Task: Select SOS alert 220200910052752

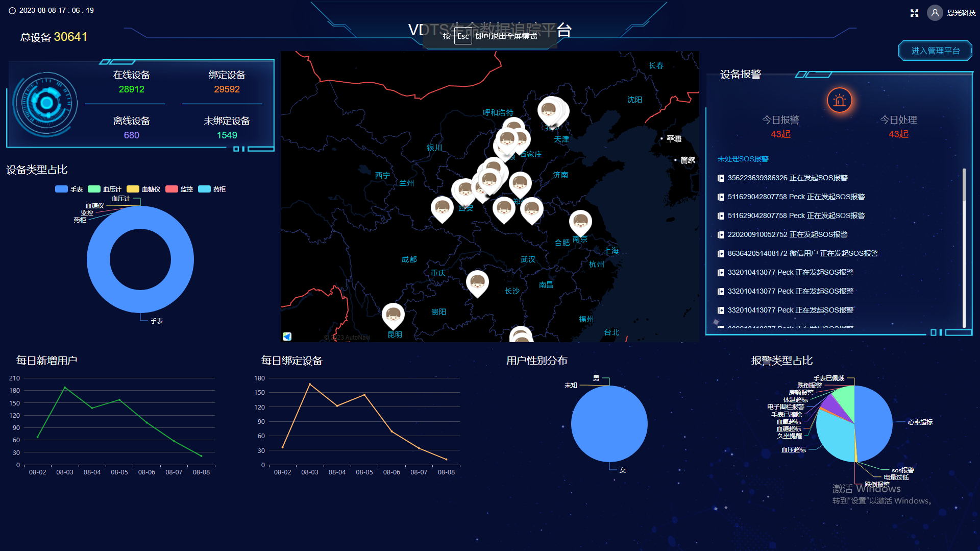Action: click(x=787, y=234)
